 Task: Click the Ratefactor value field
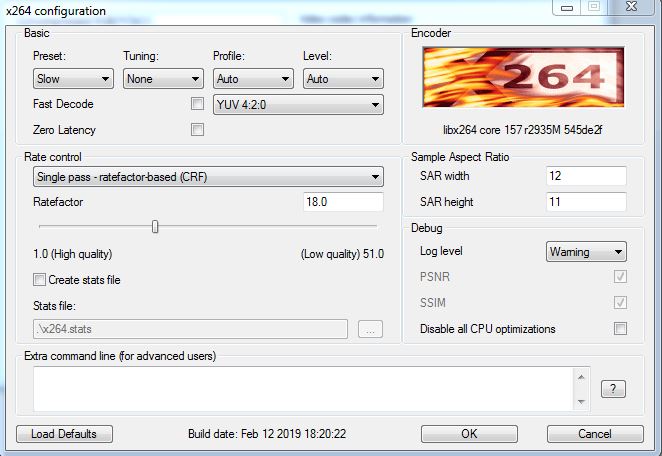(x=343, y=202)
